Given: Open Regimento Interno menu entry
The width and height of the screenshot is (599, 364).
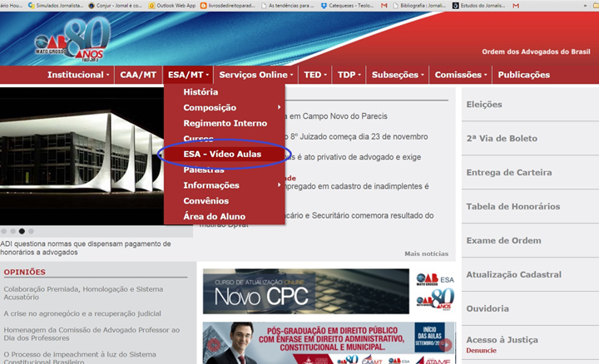Looking at the screenshot, I should click(x=225, y=123).
